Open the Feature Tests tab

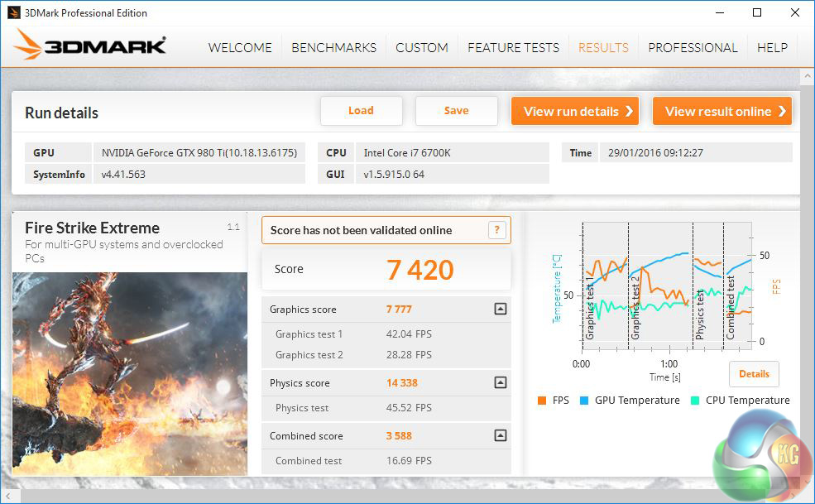click(513, 47)
